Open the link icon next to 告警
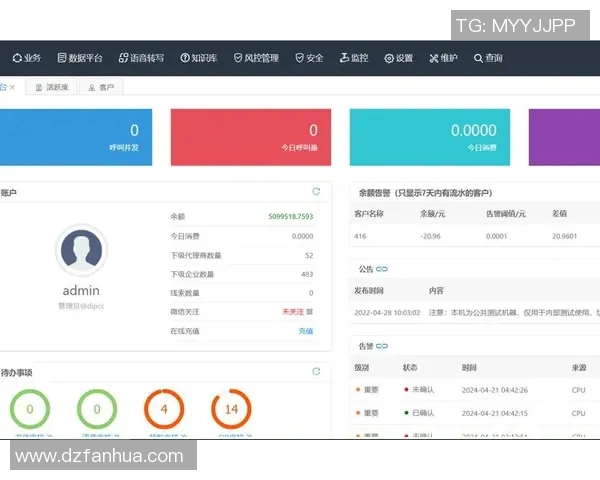This screenshot has width=600, height=480. tap(382, 346)
